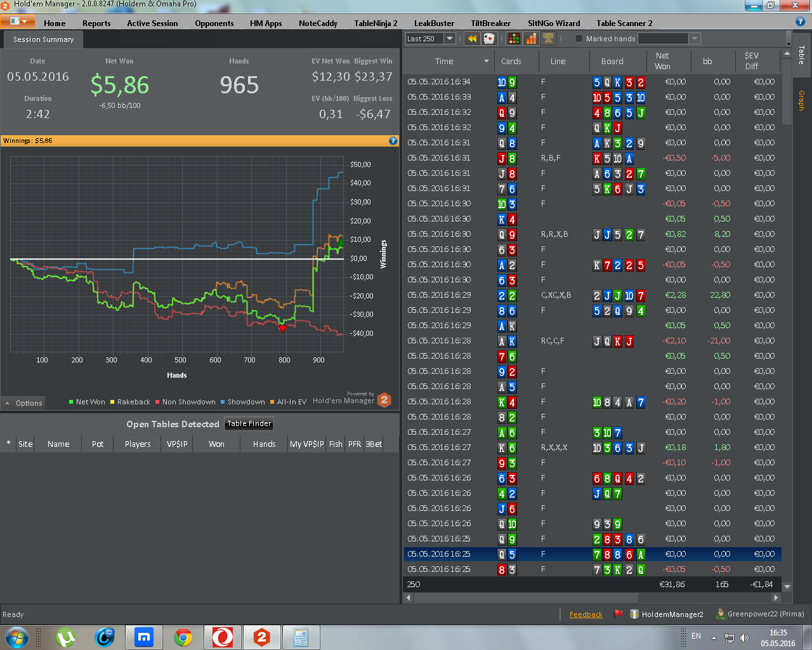Click the Table Finder button
Image resolution: width=812 pixels, height=650 pixels.
click(x=249, y=424)
